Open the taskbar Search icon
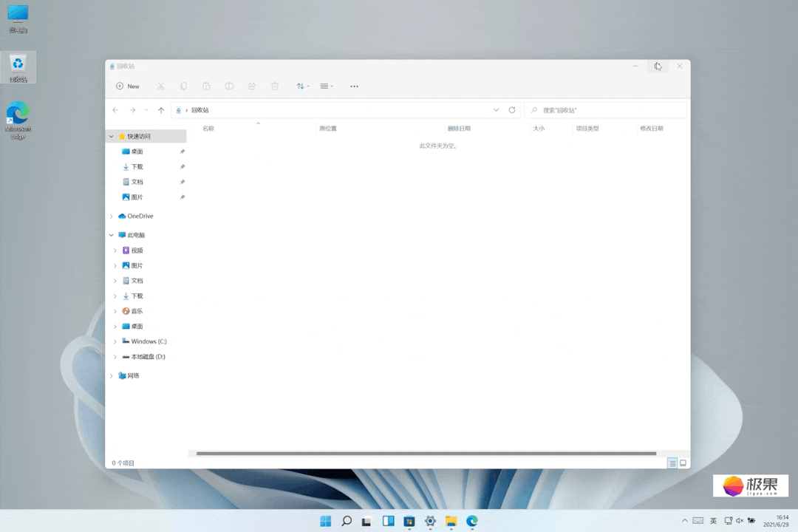This screenshot has height=532, width=798. tap(347, 522)
